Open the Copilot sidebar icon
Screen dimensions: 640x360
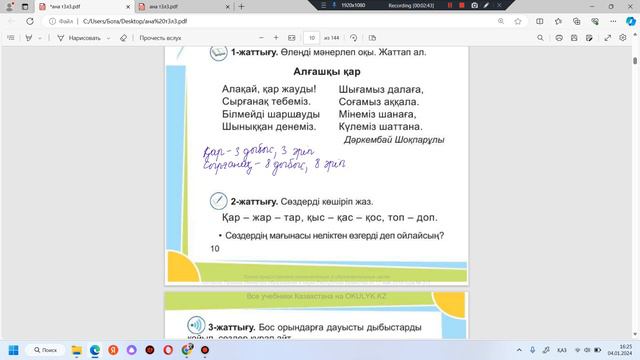point(631,21)
